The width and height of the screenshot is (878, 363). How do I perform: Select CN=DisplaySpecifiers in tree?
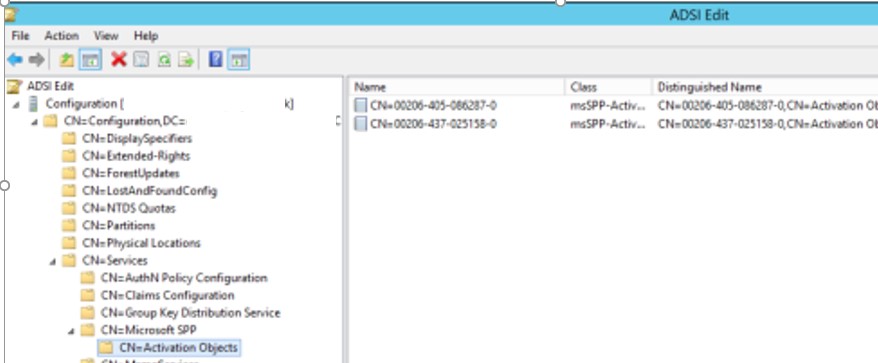137,138
